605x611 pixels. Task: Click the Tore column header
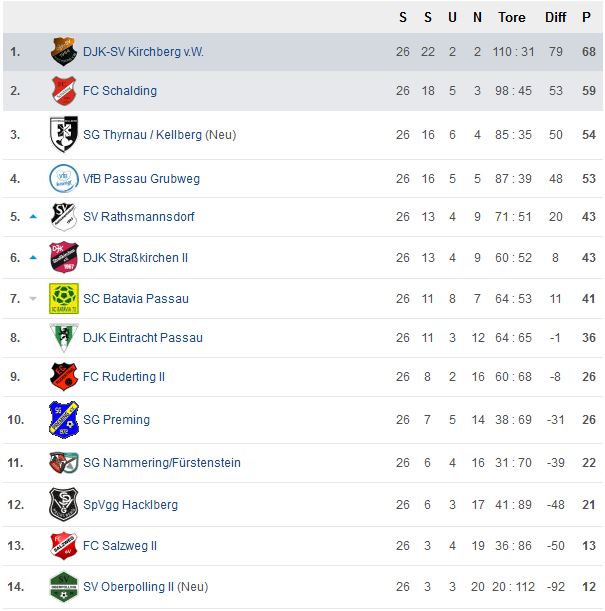(512, 18)
